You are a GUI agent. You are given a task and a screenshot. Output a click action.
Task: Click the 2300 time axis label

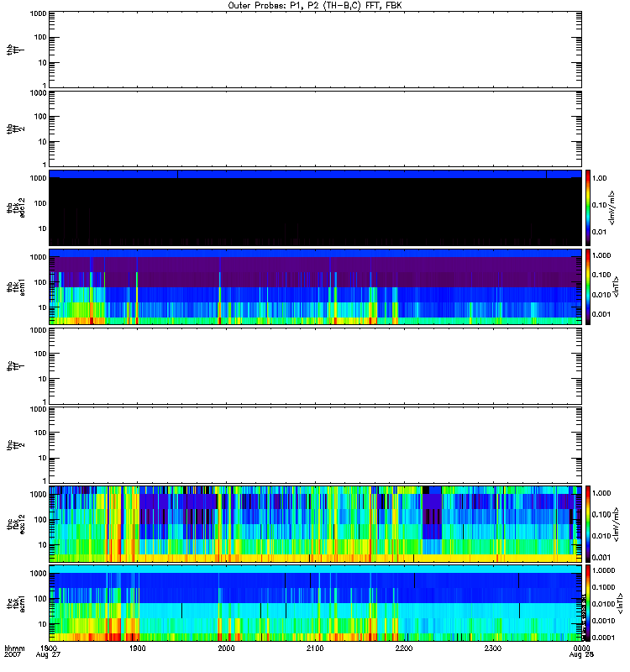(492, 649)
